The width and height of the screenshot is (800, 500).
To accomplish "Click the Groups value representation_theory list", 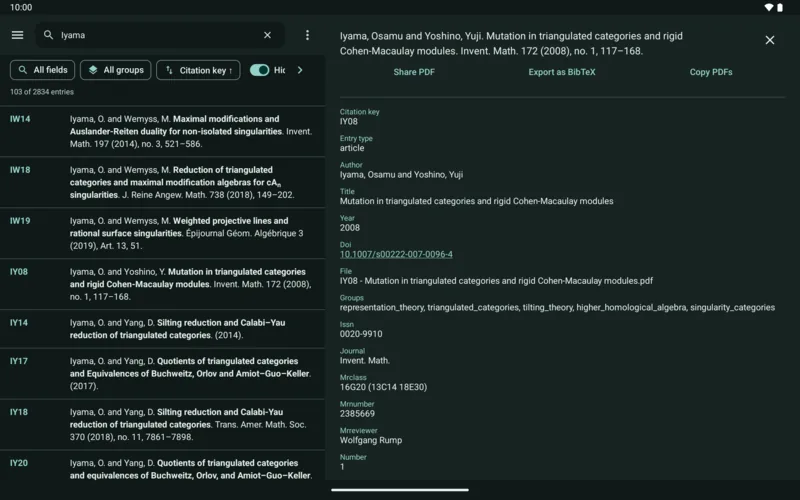I will 557,307.
